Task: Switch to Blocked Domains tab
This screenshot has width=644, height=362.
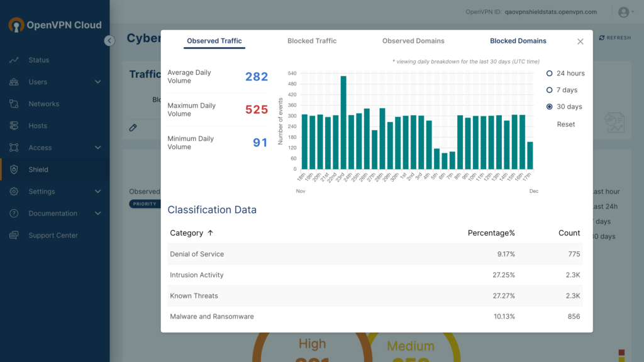Action: 518,41
